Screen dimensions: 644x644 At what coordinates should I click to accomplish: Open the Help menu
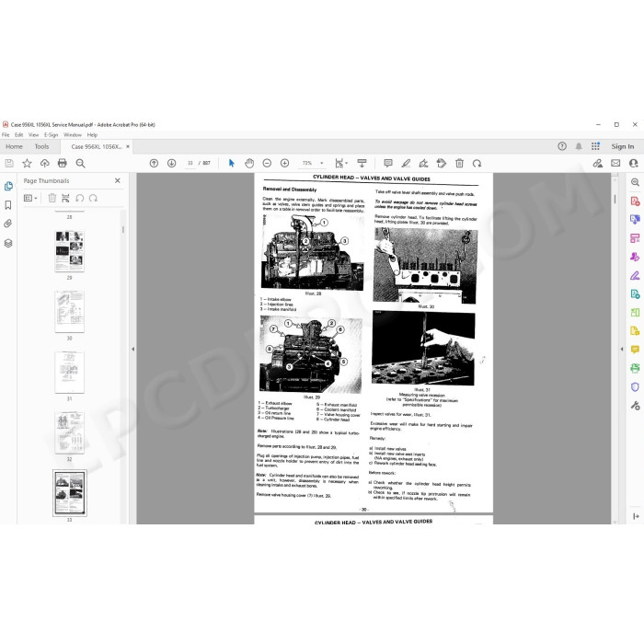[92, 134]
